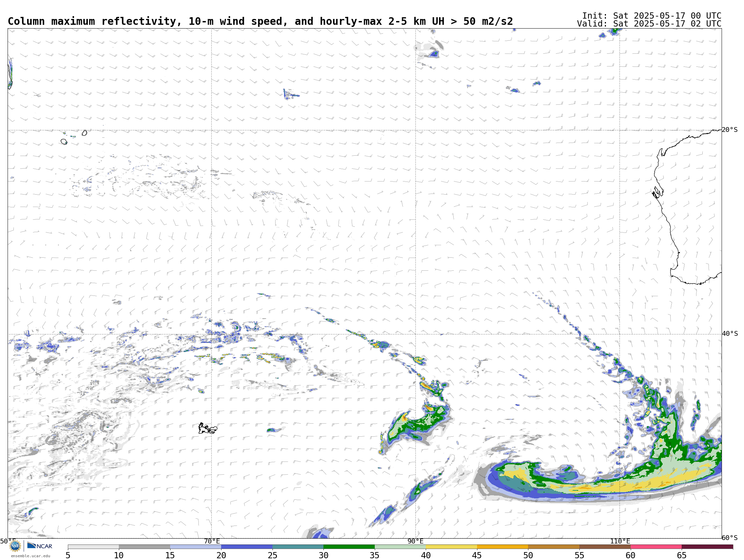
Task: Click the Kerguelen Islands outline
Action: click(208, 428)
